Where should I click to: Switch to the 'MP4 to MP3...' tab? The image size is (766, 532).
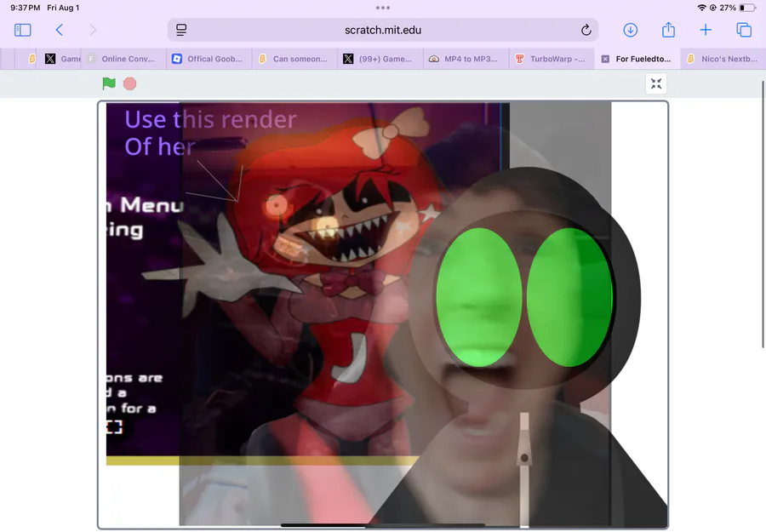(x=466, y=59)
